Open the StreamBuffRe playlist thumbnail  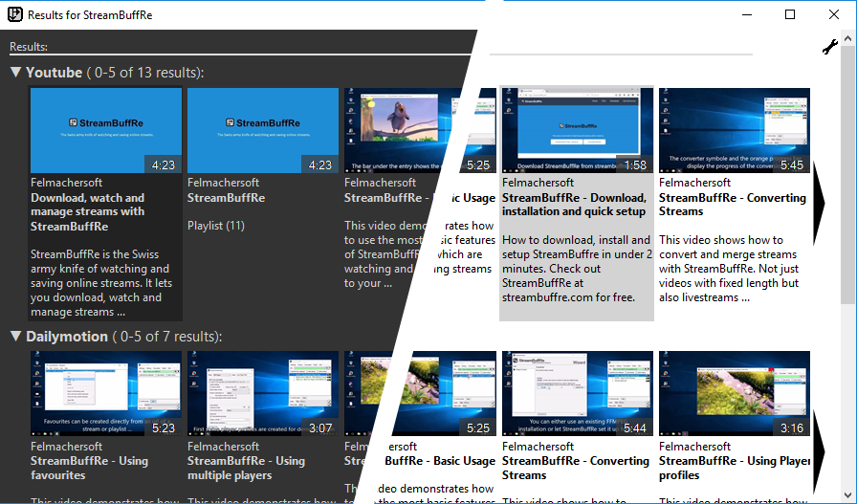(x=263, y=131)
